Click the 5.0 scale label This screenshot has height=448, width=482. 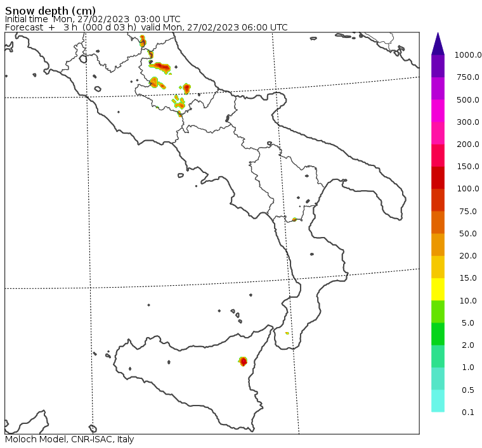[x=468, y=323]
